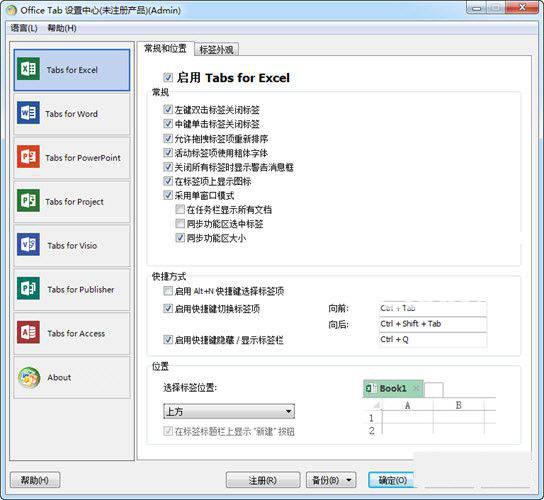This screenshot has width=544, height=500.
Task: Switch to the 常规和位置 tab
Action: (x=165, y=49)
